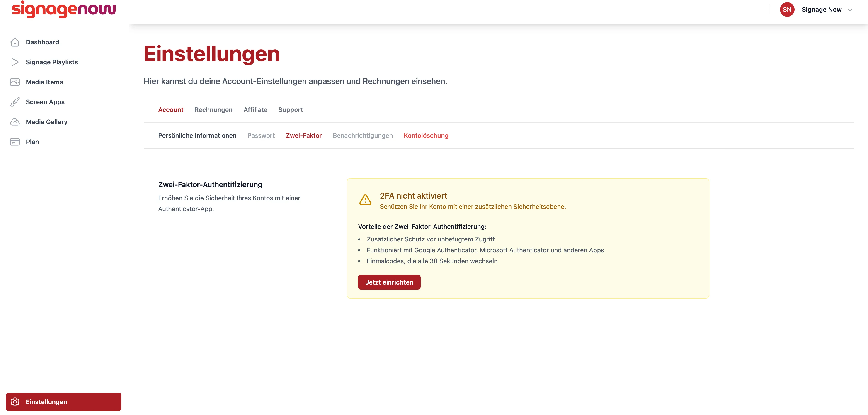The height and width of the screenshot is (415, 868).
Task: Open Media Items in the sidebar
Action: click(x=44, y=82)
